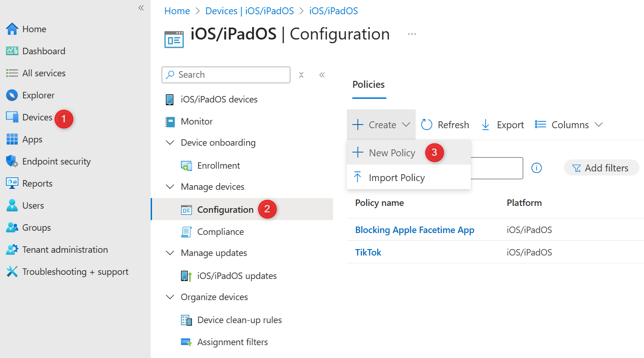Switch to the Policies tab
This screenshot has width=644, height=358.
369,85
